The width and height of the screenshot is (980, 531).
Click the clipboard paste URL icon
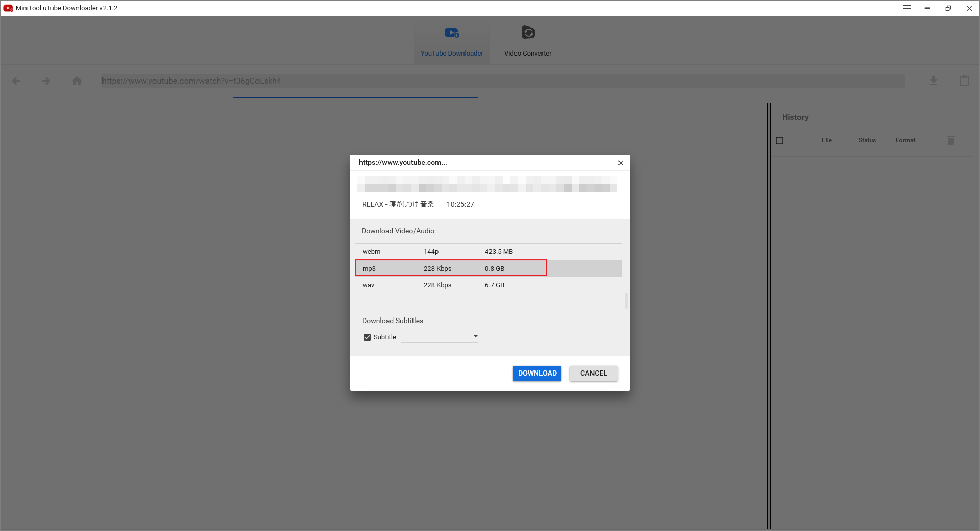tap(964, 81)
